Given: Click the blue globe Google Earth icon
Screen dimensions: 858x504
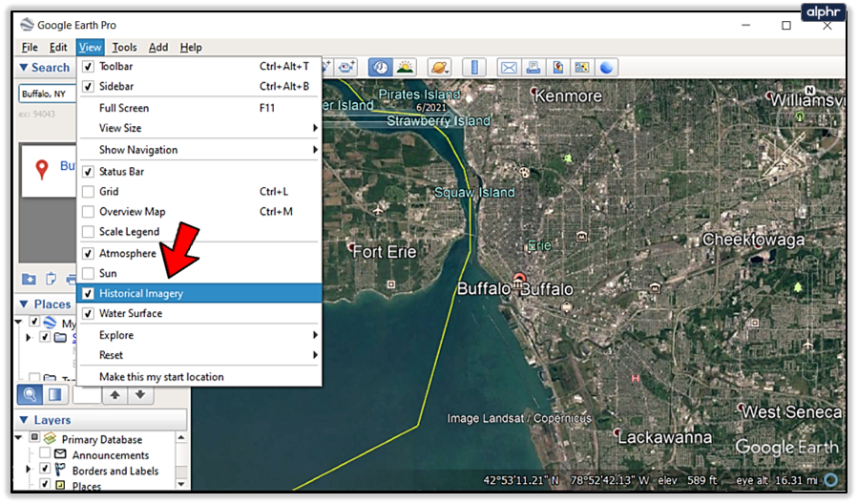Looking at the screenshot, I should click(x=606, y=68).
